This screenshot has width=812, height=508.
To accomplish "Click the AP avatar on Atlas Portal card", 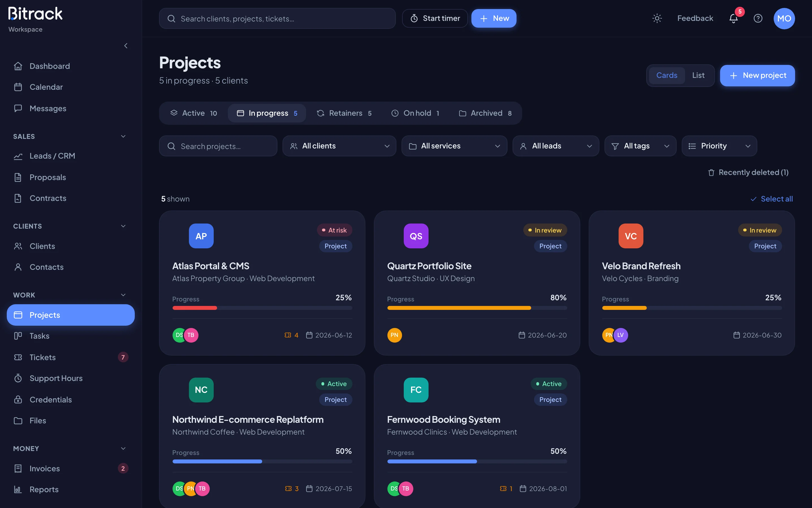I will click(201, 236).
